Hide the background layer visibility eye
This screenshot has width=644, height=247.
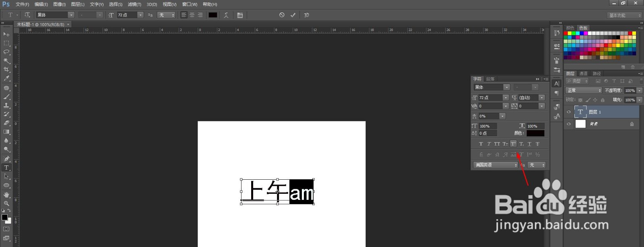tap(569, 124)
